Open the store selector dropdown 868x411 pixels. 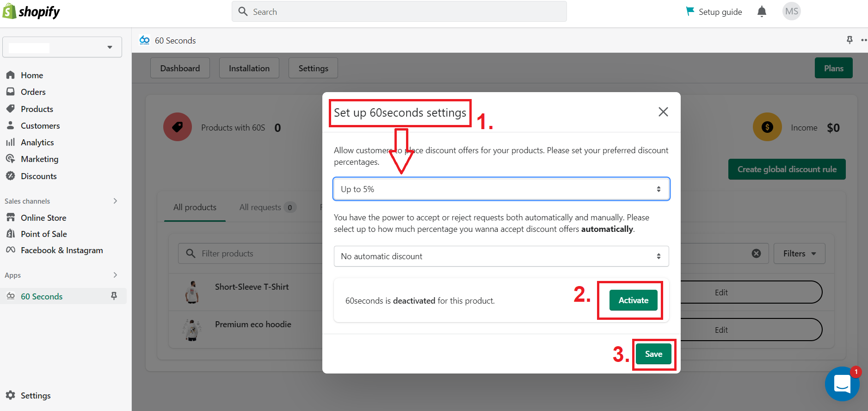click(x=62, y=47)
